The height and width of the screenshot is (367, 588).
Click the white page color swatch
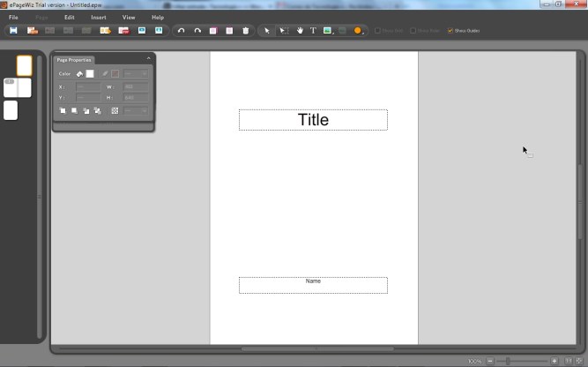point(90,74)
